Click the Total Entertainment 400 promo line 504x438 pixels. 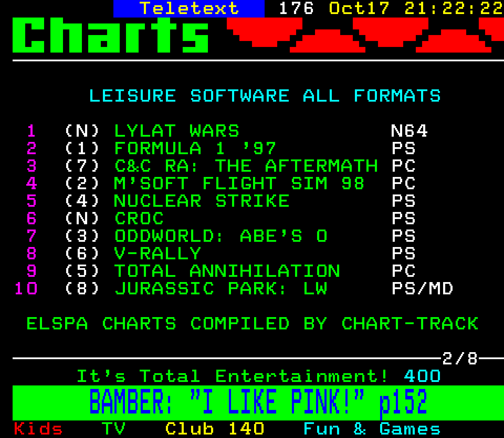tap(258, 376)
